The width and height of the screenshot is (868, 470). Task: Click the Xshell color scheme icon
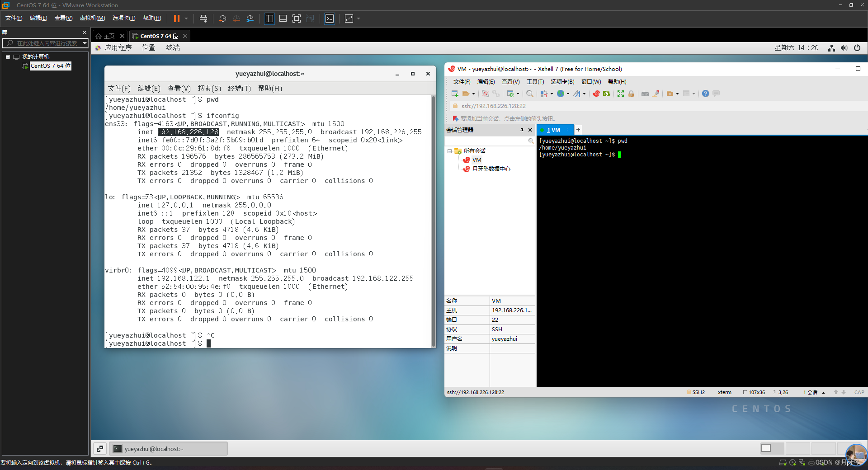coord(544,94)
